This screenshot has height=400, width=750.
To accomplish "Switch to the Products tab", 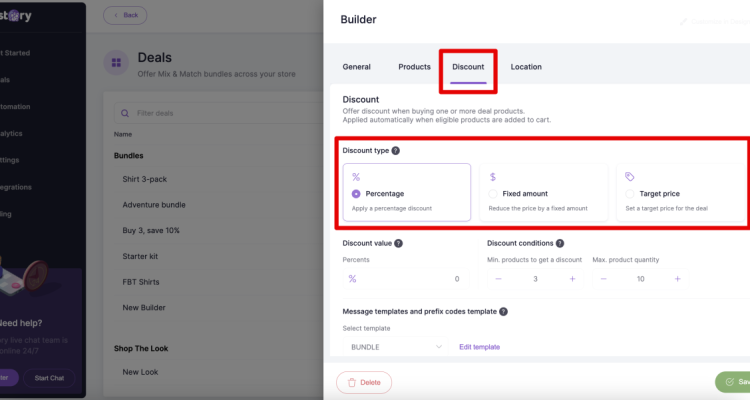I will click(414, 67).
